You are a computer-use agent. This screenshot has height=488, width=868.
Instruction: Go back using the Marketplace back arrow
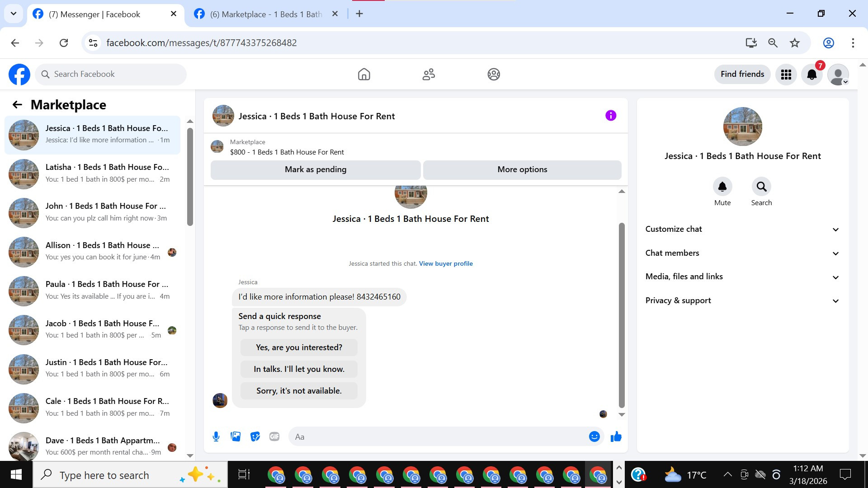click(x=17, y=105)
